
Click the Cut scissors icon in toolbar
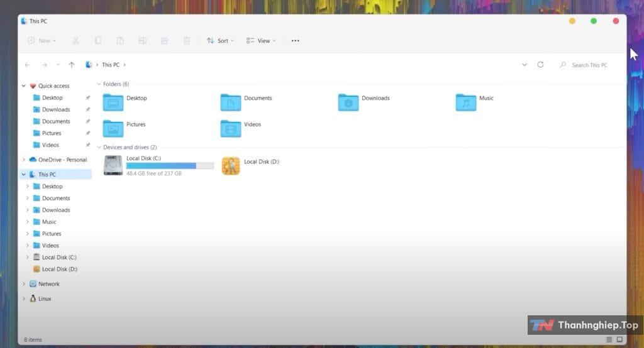pos(75,41)
